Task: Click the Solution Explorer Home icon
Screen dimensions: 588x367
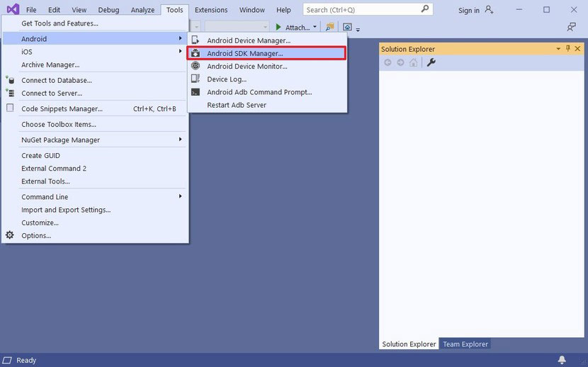Action: pos(414,63)
